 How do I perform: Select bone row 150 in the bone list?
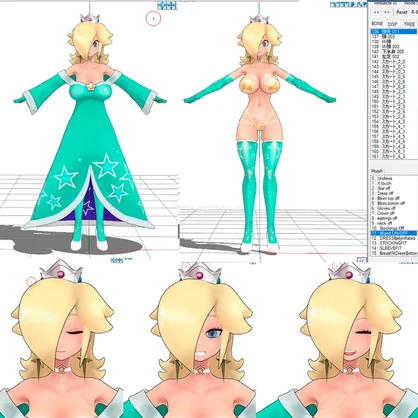(394, 101)
